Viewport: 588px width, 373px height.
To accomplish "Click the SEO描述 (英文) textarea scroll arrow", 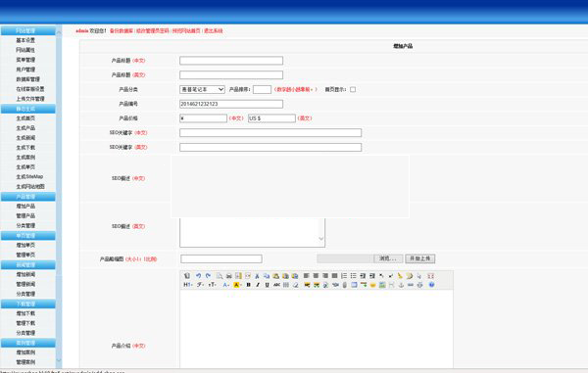I will coord(321,239).
